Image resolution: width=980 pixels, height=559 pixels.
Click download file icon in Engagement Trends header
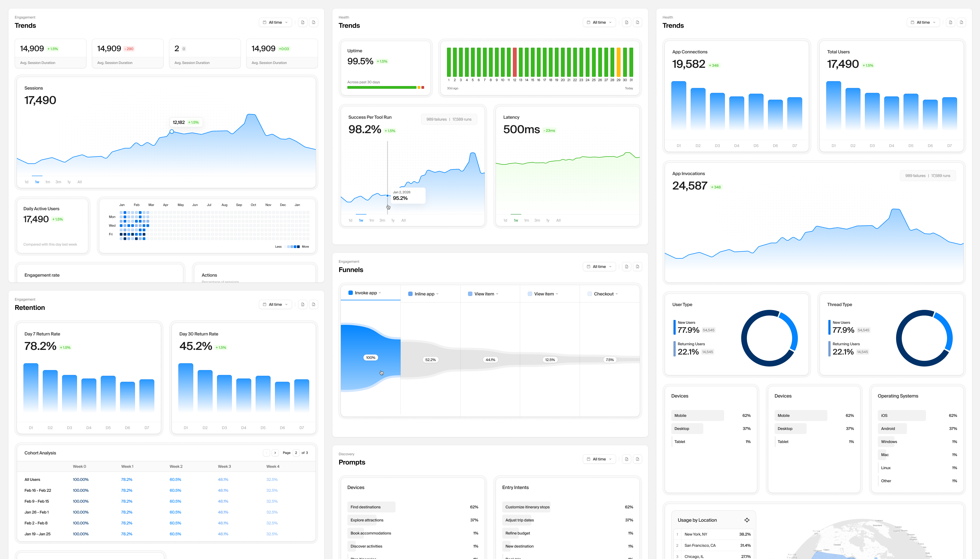point(314,22)
